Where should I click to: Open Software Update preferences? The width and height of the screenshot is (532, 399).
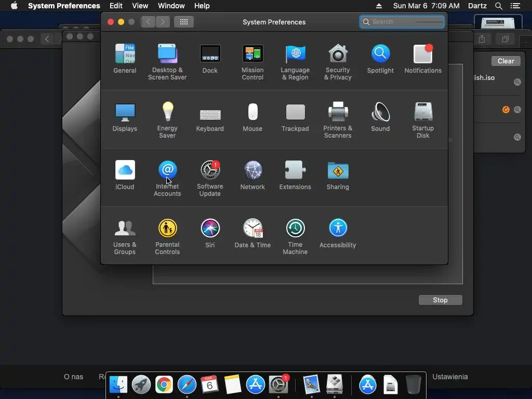pos(210,178)
